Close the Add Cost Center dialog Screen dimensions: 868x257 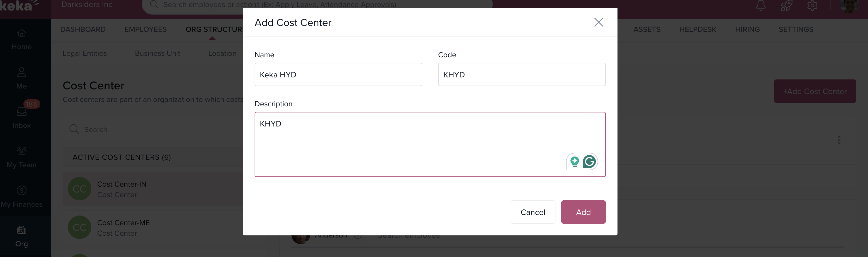tap(598, 22)
